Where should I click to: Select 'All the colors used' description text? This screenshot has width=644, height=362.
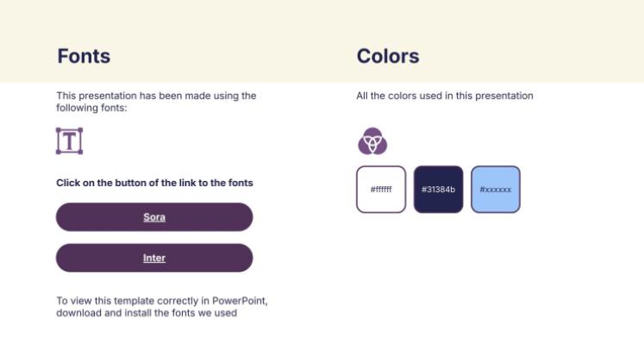pos(444,96)
